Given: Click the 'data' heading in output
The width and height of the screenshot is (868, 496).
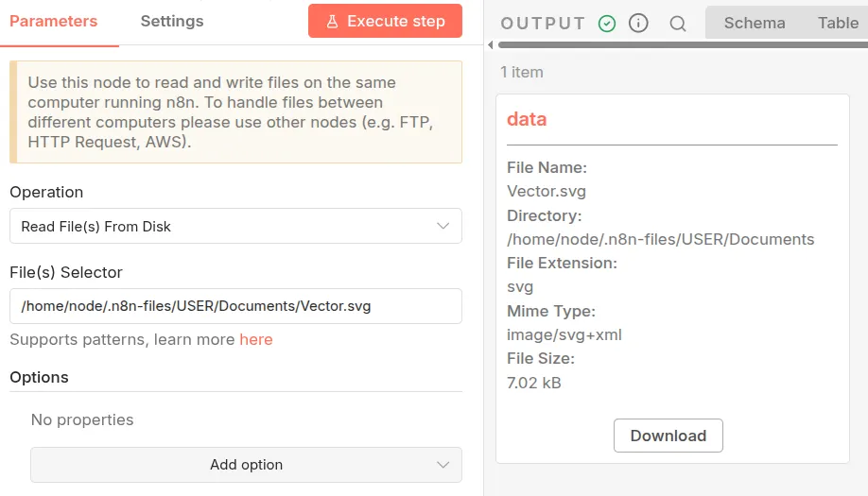Looking at the screenshot, I should click(527, 119).
